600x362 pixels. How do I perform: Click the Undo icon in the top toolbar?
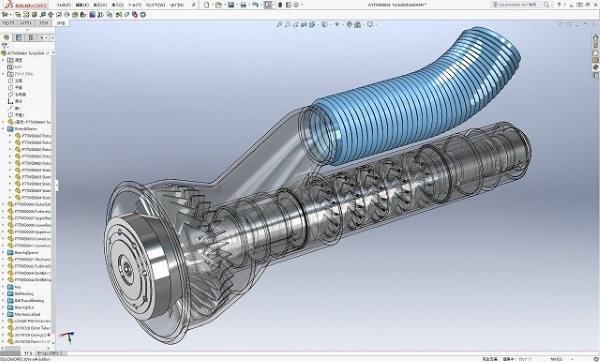[x=255, y=5]
